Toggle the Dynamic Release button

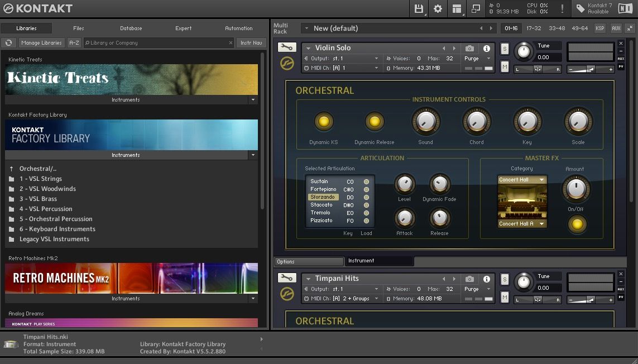click(x=375, y=122)
